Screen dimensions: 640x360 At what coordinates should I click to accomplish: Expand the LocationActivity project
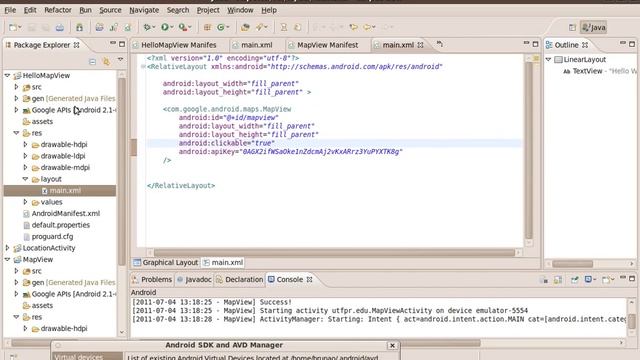coord(7,248)
